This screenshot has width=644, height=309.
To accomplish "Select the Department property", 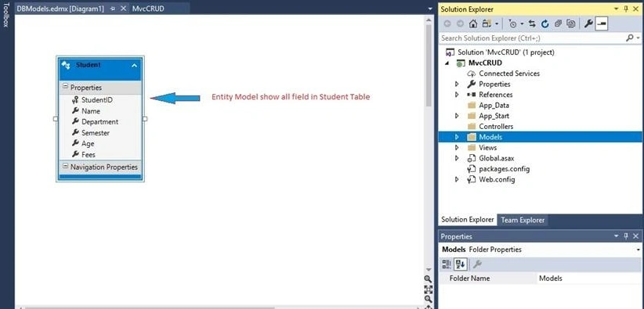I will click(x=99, y=122).
